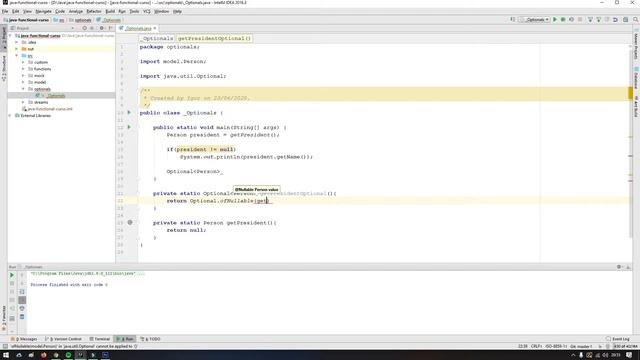Click the Stop square icon in top toolbar
The image size is (640, 360).
coord(580,20)
